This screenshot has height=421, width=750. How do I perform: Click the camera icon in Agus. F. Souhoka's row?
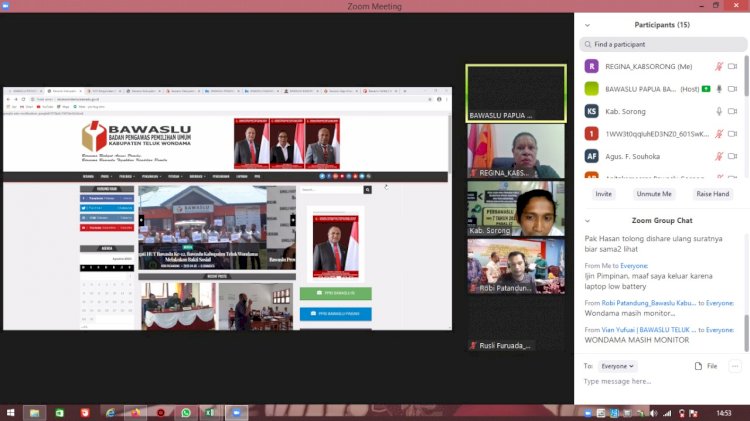[x=732, y=156]
